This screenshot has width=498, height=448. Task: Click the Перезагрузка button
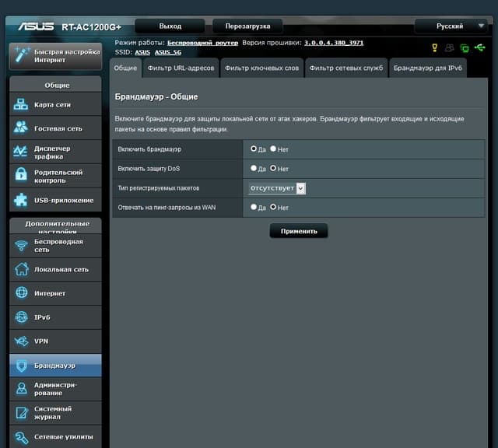pyautogui.click(x=247, y=26)
